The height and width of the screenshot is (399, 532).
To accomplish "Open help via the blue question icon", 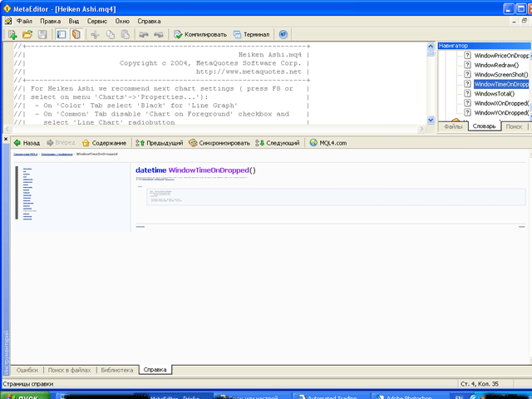I will pos(283,34).
